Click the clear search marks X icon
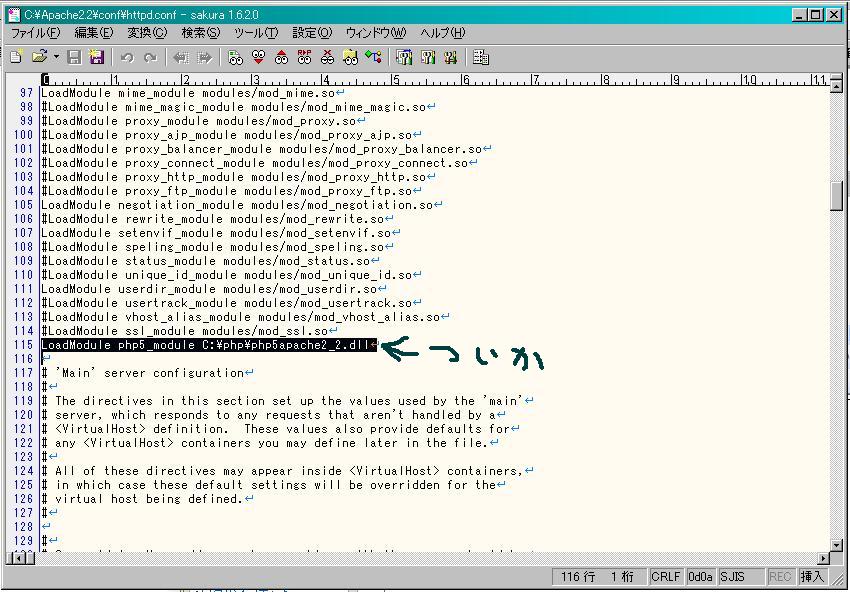 tap(327, 57)
